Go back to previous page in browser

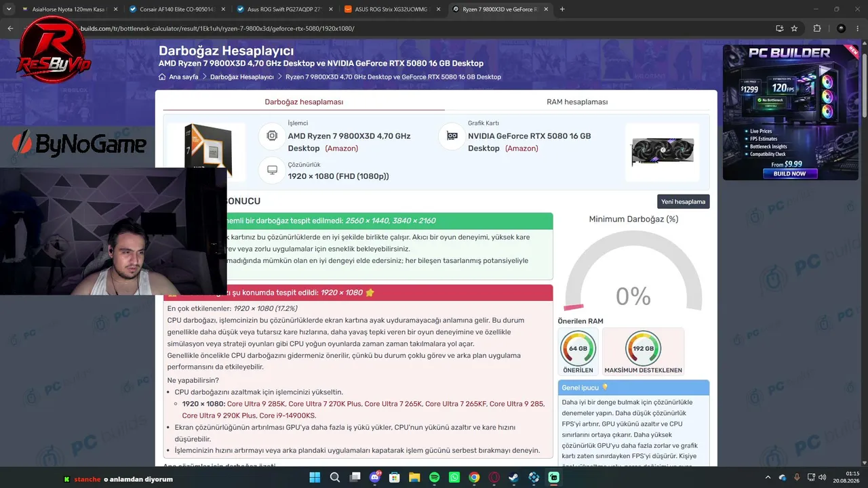tap(10, 28)
